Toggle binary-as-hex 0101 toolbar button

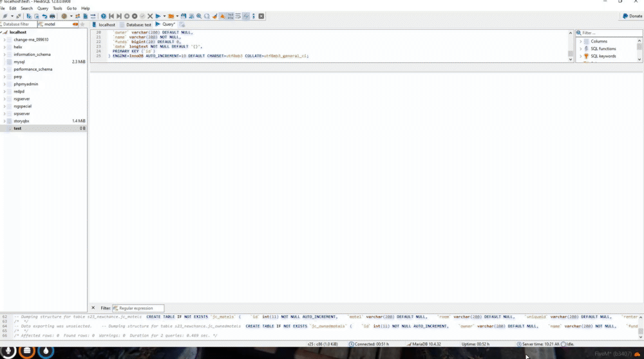click(x=231, y=16)
